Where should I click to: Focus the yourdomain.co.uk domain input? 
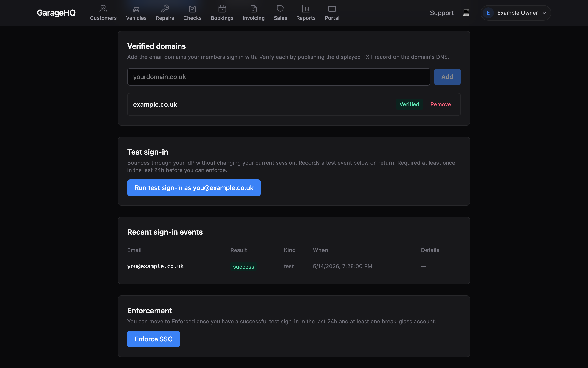click(279, 77)
